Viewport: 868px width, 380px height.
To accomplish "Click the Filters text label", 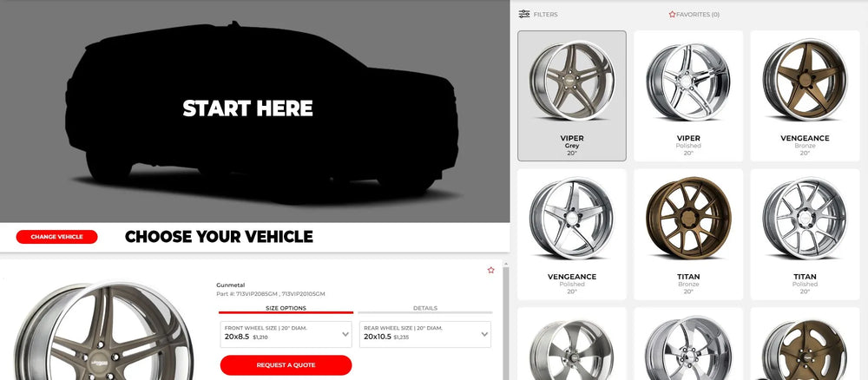I will 545,15.
